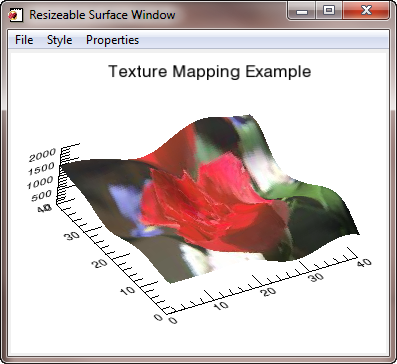This screenshot has width=397, height=364.
Task: Select the 1500 label on vertical axis
Action: pos(41,169)
